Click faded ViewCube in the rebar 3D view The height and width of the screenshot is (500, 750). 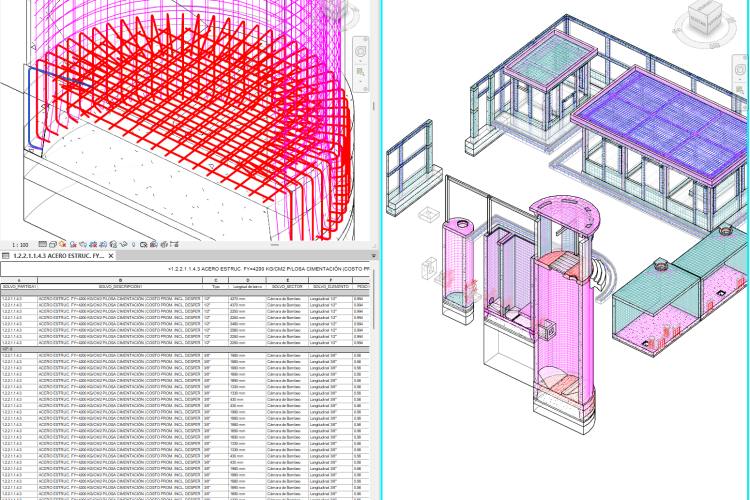[x=336, y=11]
